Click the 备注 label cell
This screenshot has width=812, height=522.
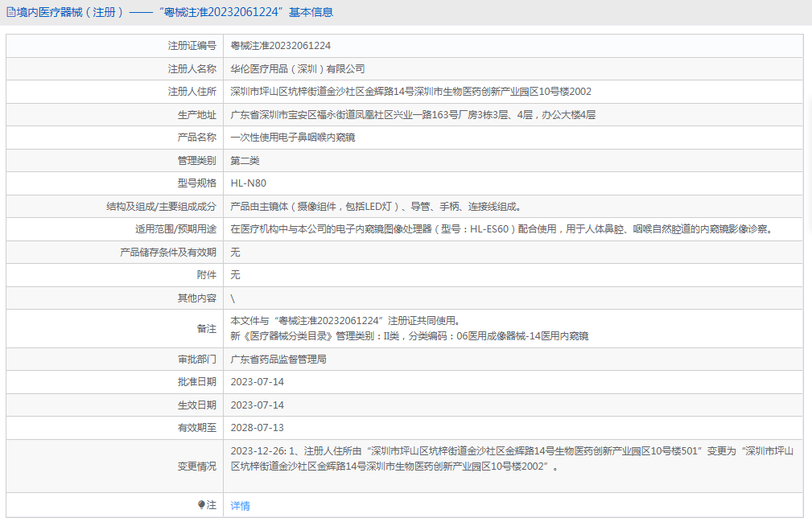[207, 328]
